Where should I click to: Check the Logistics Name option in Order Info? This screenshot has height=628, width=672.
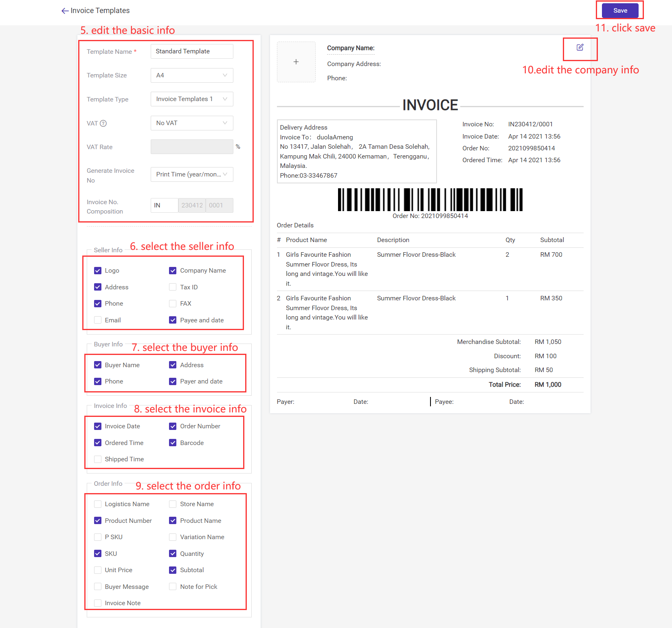tap(98, 504)
